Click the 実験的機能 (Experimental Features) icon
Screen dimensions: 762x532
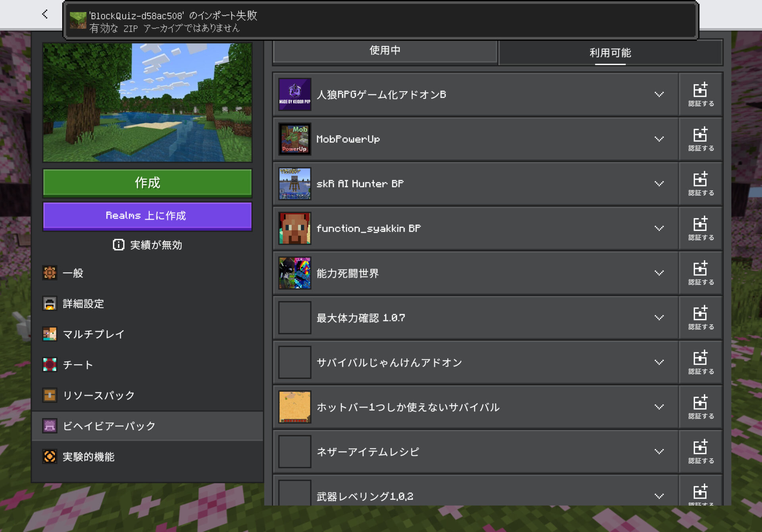pos(50,457)
